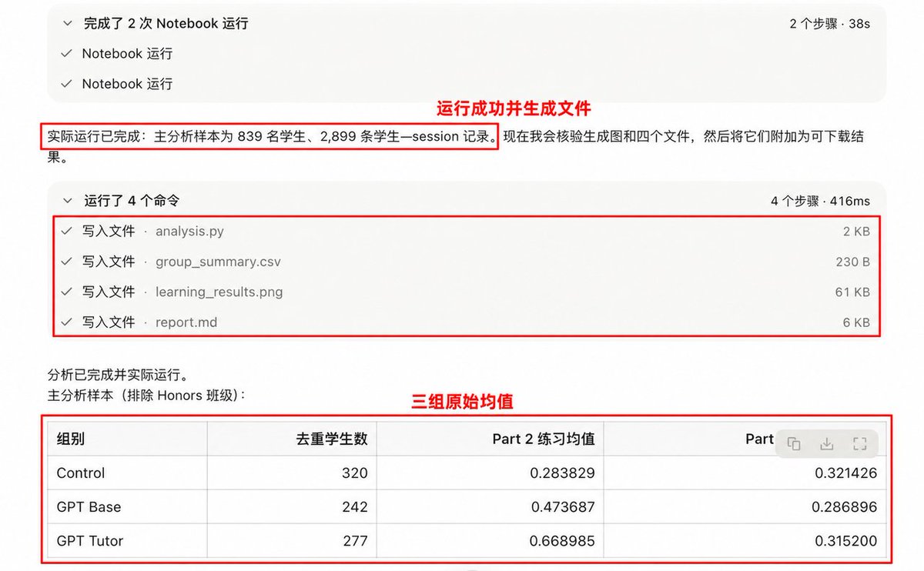The image size is (924, 571).
Task: Copy the results table using the copy icon
Action: tap(794, 443)
